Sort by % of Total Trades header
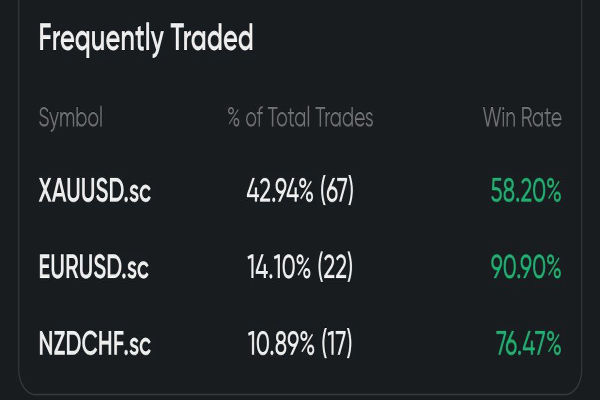 (300, 118)
